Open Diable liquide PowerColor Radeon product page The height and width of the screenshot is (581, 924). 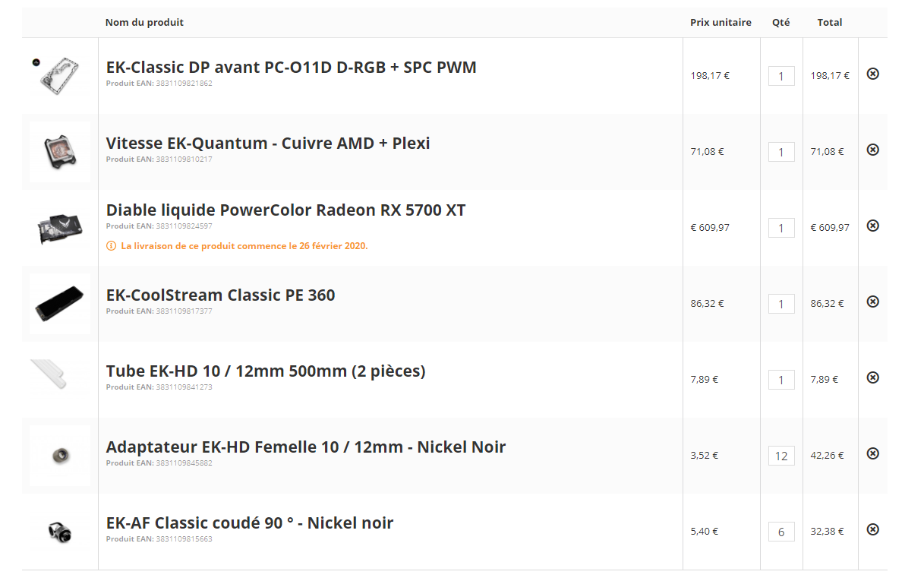tap(285, 210)
